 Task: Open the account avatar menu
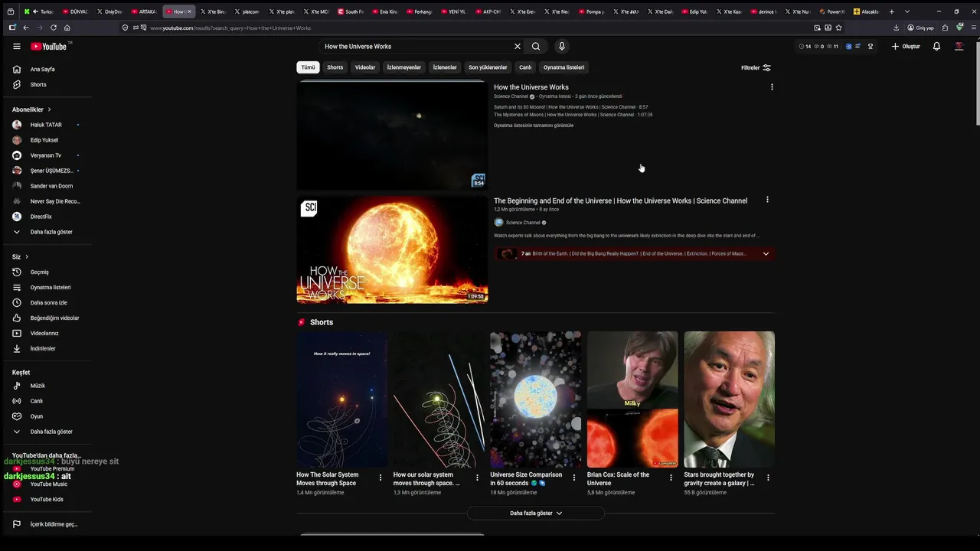tap(959, 47)
